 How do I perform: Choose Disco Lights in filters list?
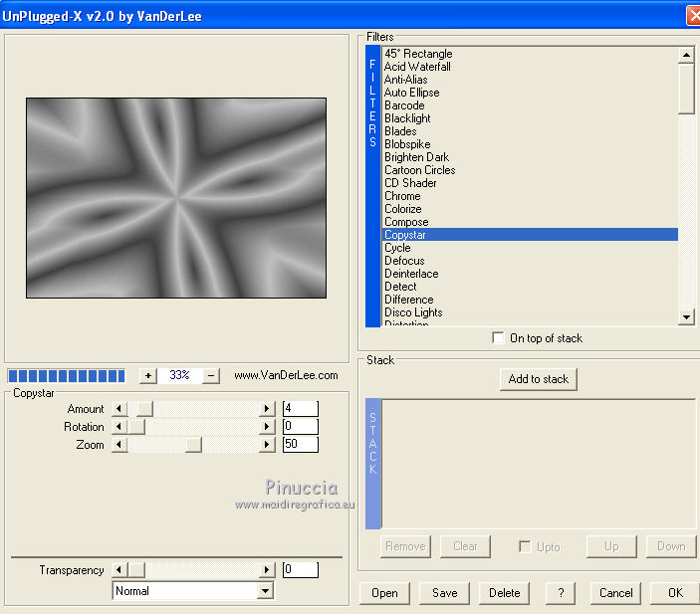pos(413,312)
